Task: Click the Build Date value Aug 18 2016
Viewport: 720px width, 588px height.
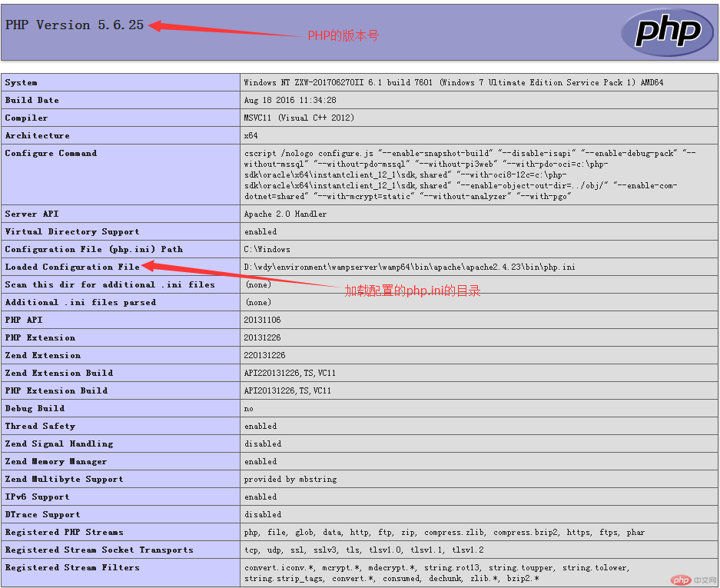Action: tap(290, 101)
